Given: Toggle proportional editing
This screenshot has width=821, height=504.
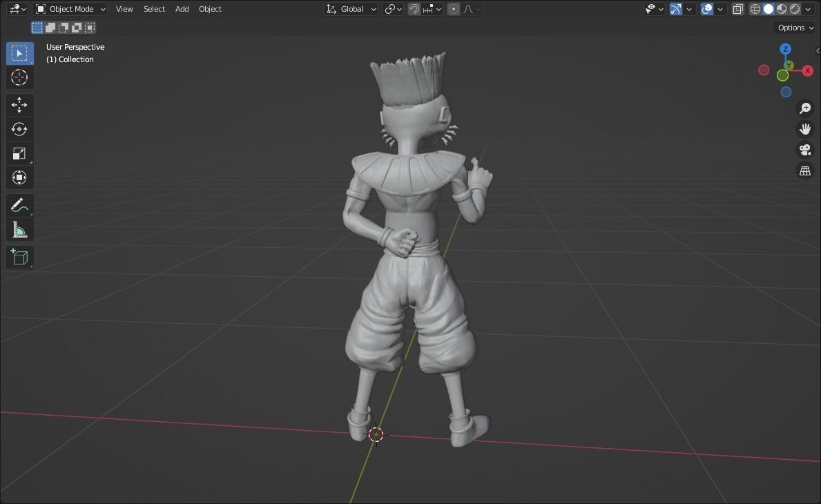Looking at the screenshot, I should (x=454, y=9).
